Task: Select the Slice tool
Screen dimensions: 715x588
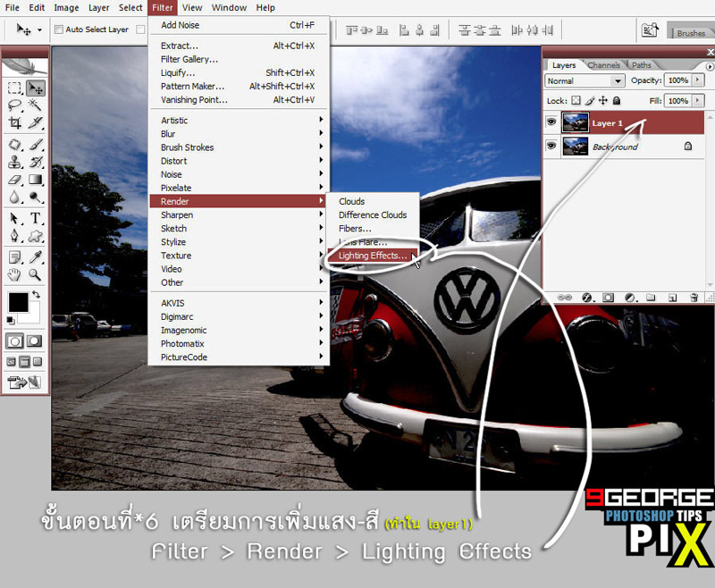Action: click(x=35, y=122)
